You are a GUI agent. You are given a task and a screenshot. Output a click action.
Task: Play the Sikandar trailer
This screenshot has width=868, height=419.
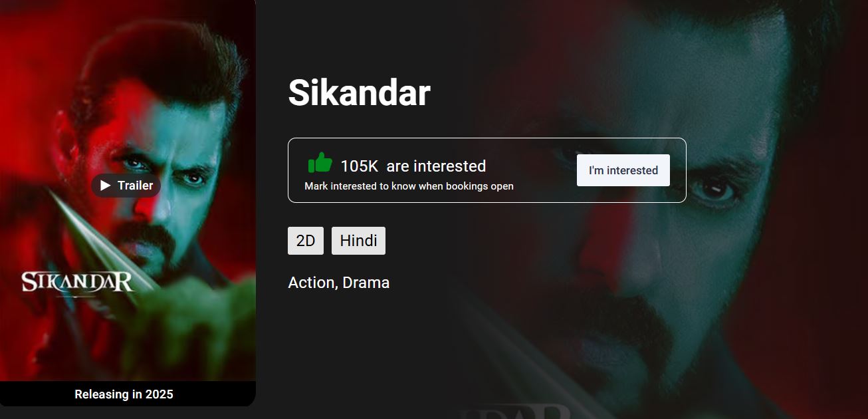[126, 186]
